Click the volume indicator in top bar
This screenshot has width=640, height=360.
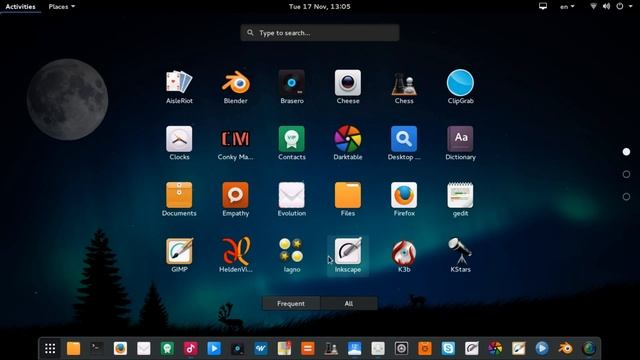pos(607,6)
